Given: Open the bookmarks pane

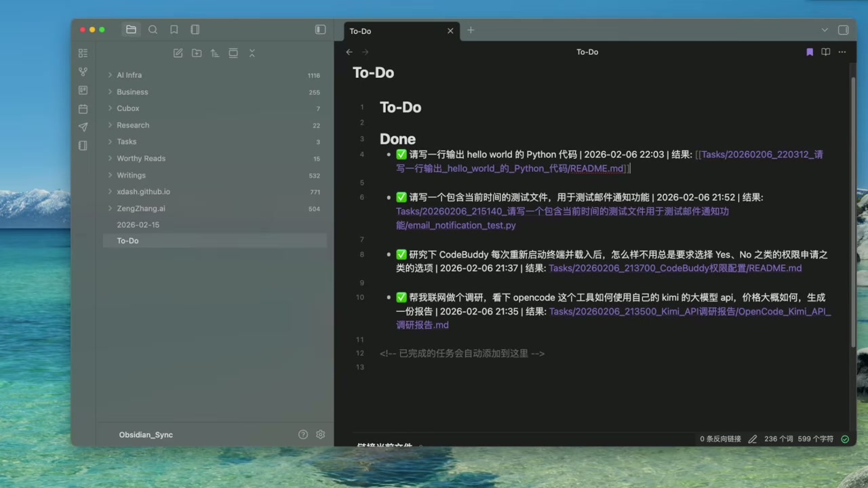Looking at the screenshot, I should (x=174, y=29).
